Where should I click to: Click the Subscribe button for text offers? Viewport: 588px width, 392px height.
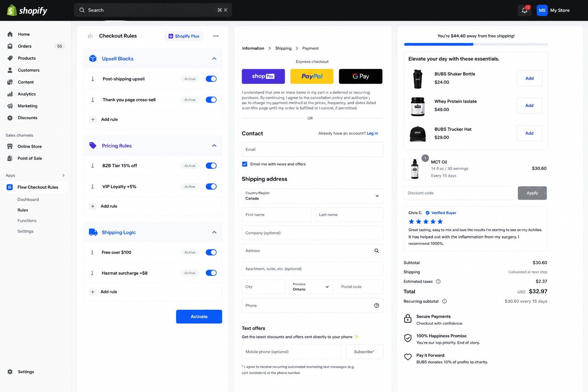pos(364,352)
